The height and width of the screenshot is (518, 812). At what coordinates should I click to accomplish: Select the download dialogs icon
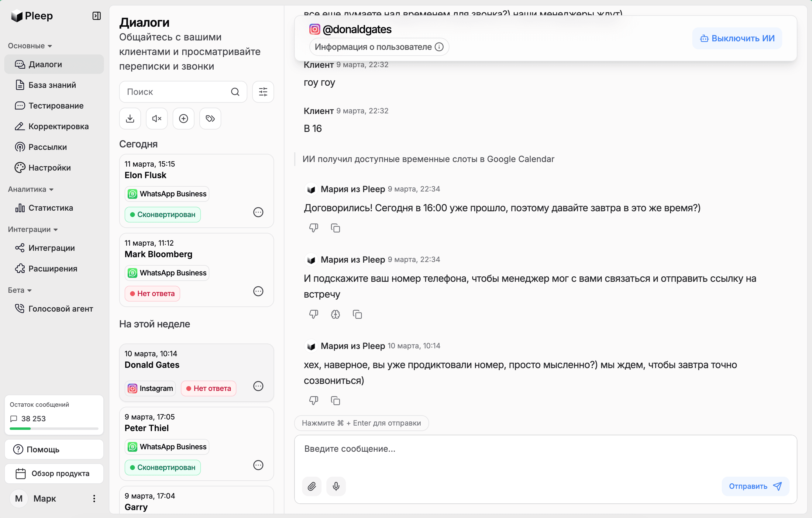coord(130,118)
